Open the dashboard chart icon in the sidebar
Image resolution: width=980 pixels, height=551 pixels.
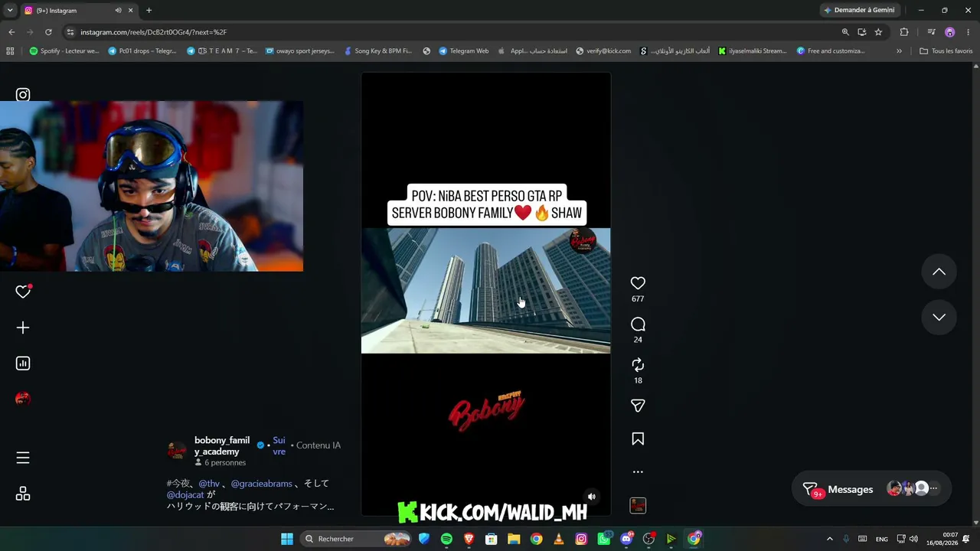click(x=23, y=364)
